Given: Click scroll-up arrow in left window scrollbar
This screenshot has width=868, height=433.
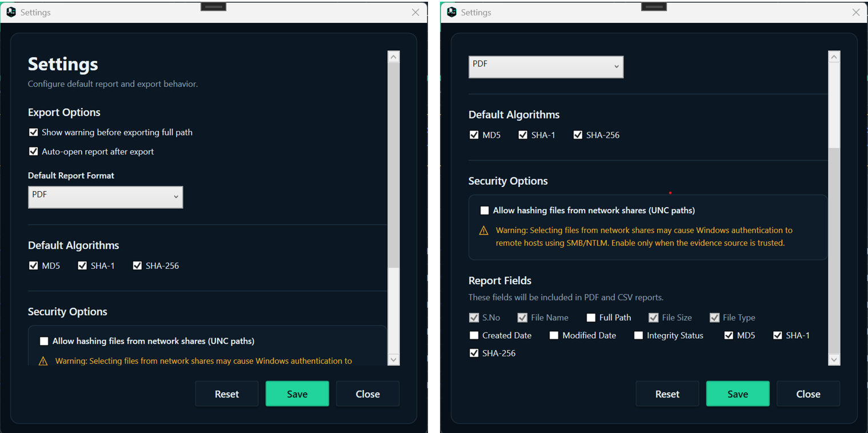Looking at the screenshot, I should [x=393, y=57].
